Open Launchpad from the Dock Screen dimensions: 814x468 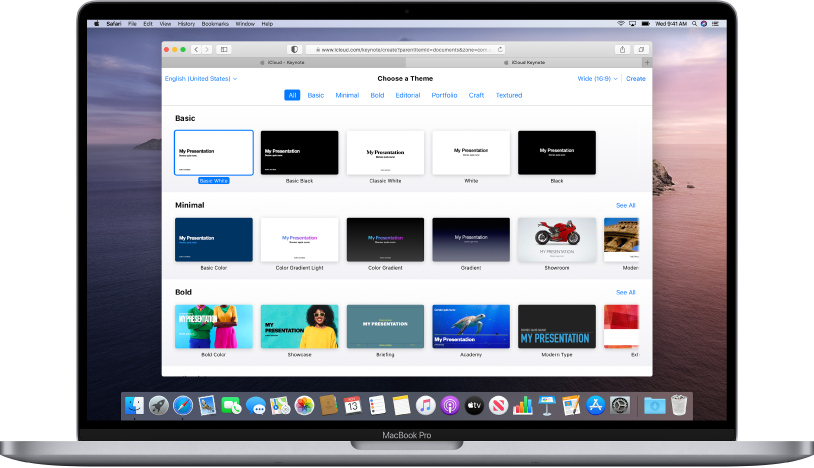(x=159, y=405)
